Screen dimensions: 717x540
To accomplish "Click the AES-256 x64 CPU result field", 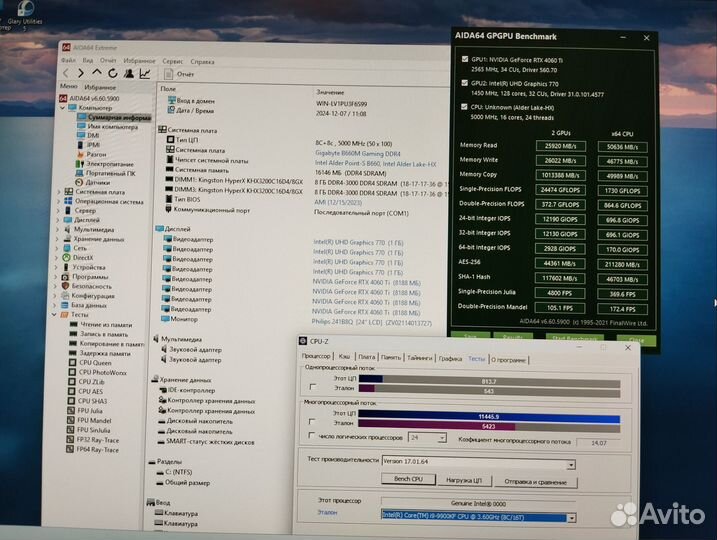I will pyautogui.click(x=622, y=264).
